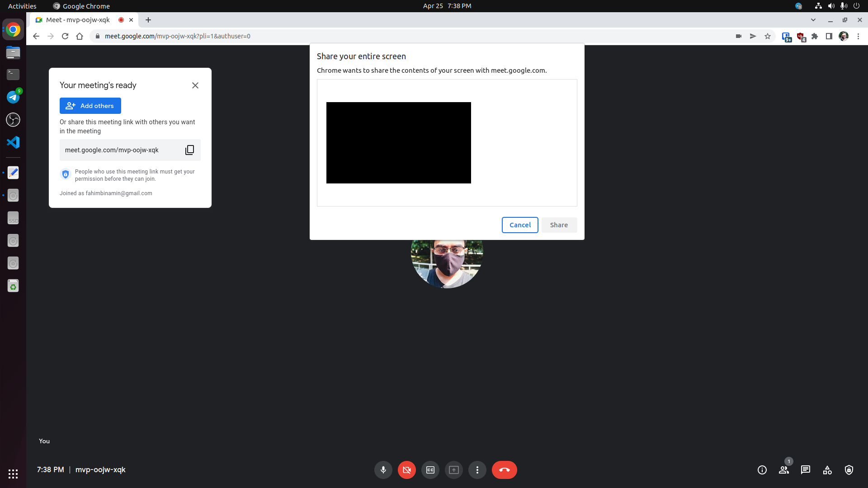
Task: Leave the call with red hang-up button
Action: tap(504, 470)
